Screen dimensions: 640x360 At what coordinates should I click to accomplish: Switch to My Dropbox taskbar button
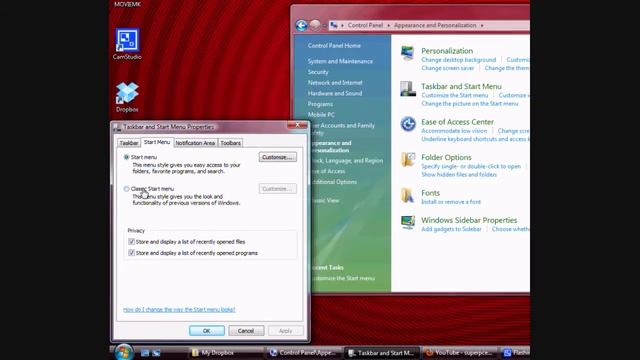[x=226, y=353]
